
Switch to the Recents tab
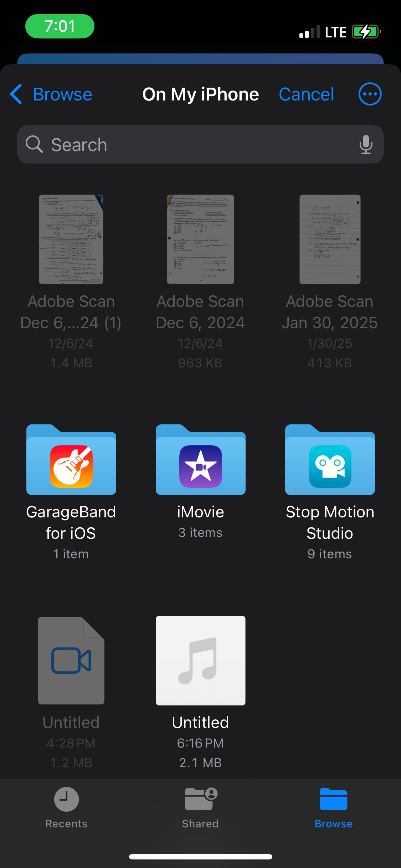(66, 808)
